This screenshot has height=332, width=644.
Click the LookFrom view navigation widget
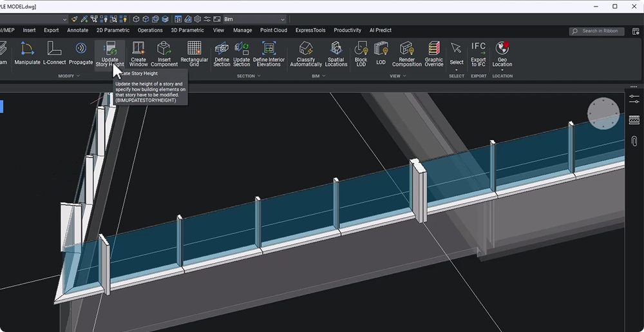click(x=603, y=113)
